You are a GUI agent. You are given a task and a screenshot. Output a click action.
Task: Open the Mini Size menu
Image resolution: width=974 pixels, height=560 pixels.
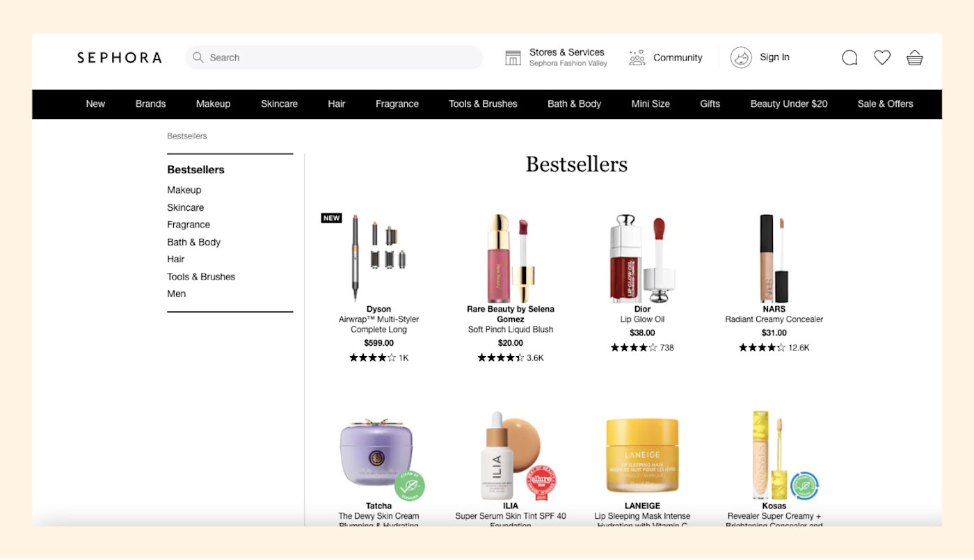pyautogui.click(x=650, y=104)
